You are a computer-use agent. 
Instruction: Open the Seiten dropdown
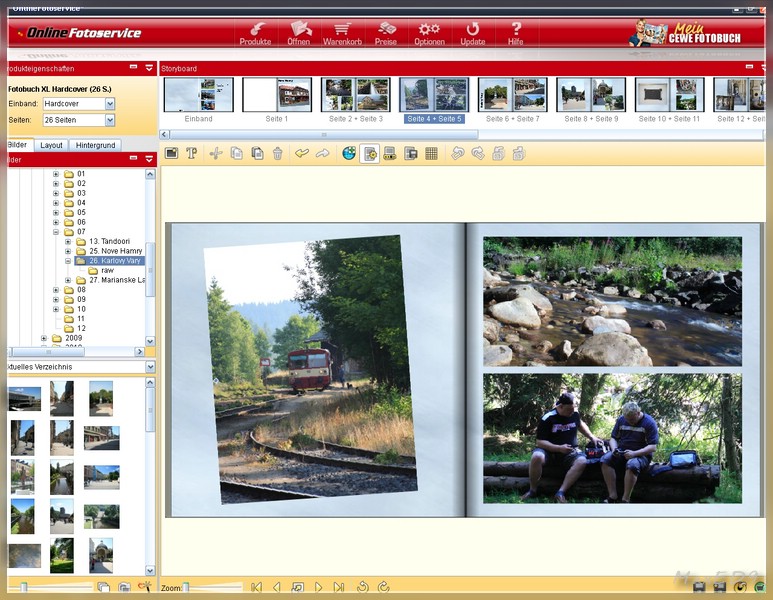tap(110, 120)
